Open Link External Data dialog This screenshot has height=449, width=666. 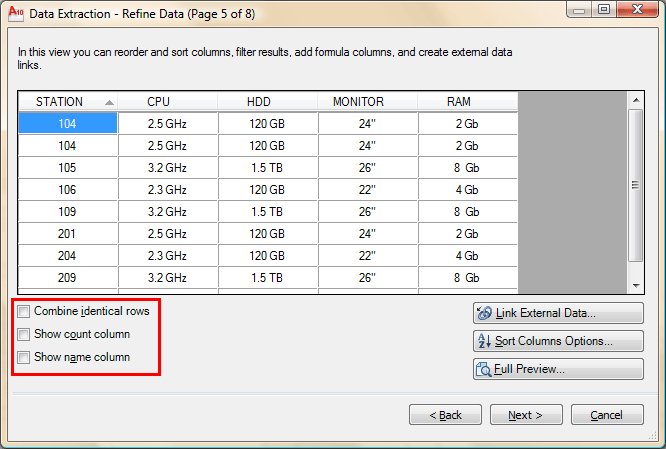[x=558, y=313]
